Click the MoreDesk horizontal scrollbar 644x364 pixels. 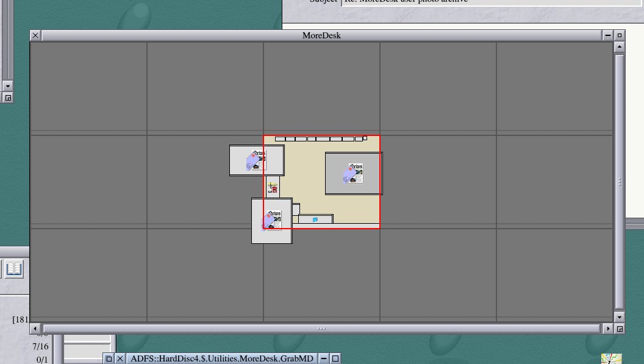[x=321, y=329]
